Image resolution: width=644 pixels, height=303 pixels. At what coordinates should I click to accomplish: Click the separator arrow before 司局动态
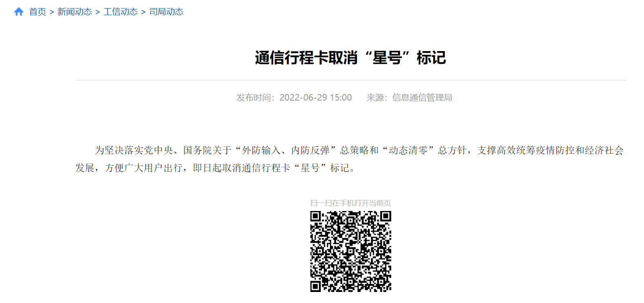143,12
